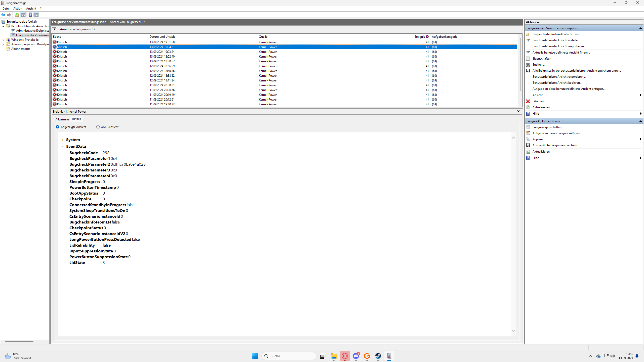Click the taskbar Suche search field
Image resolution: width=644 pixels, height=362 pixels.
[289, 356]
